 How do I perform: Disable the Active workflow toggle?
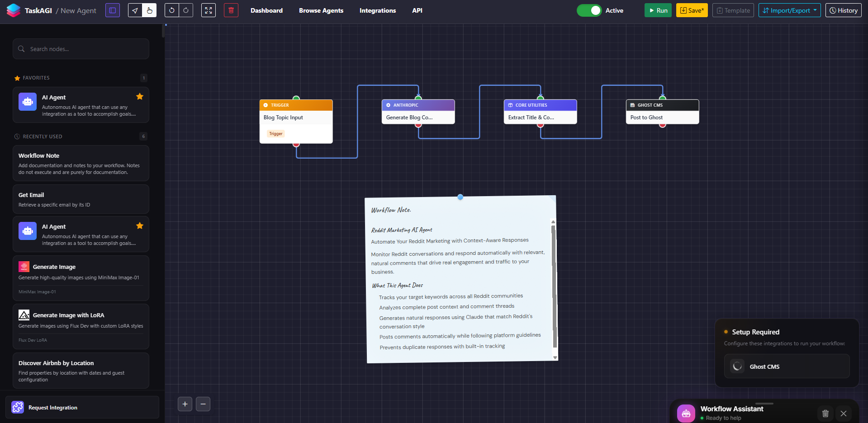589,9
